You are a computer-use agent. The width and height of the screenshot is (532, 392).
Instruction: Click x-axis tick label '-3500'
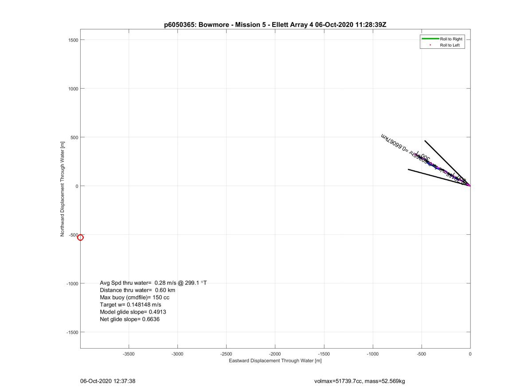(x=129, y=354)
